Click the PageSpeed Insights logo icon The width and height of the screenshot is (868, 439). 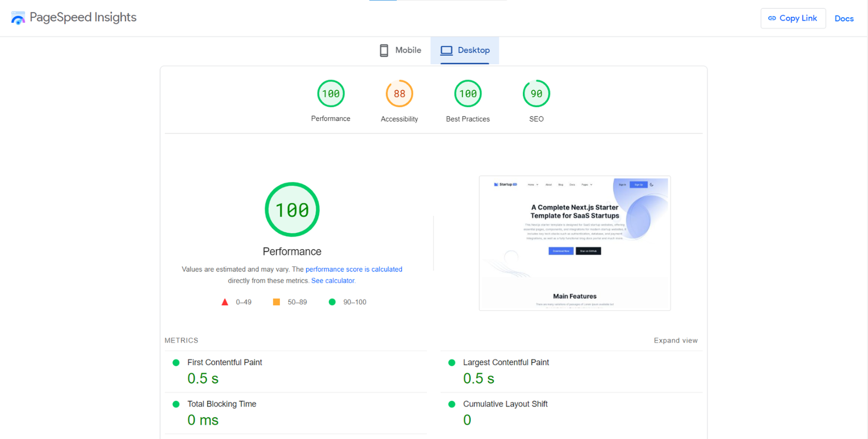click(x=18, y=18)
